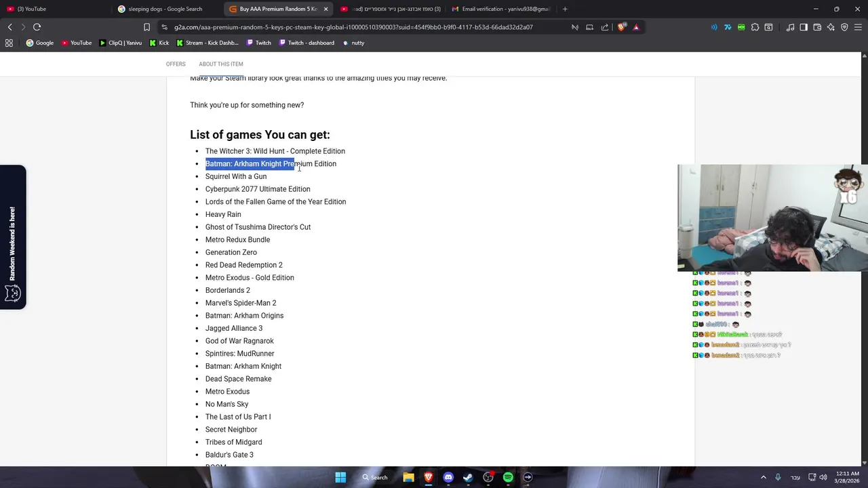Open Google bookmark

(40, 43)
